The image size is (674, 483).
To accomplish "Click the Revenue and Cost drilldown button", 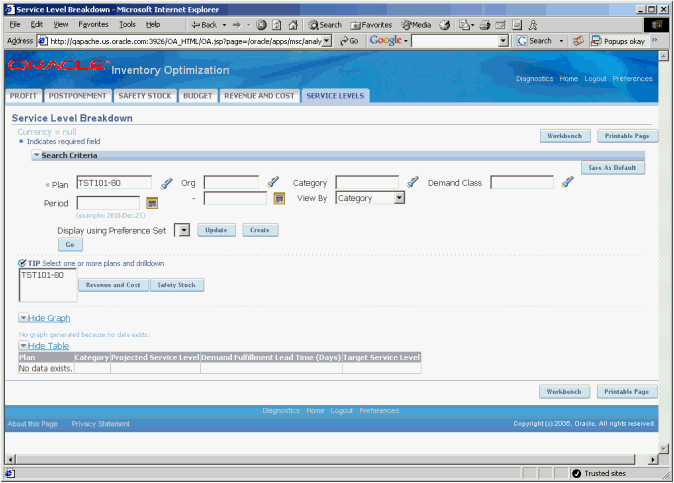I will (x=113, y=285).
